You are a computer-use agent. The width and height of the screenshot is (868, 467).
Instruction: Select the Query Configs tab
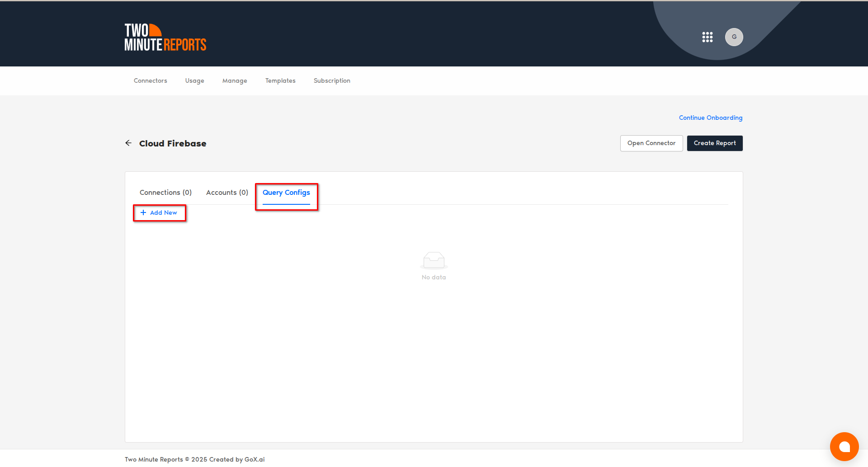coord(286,193)
